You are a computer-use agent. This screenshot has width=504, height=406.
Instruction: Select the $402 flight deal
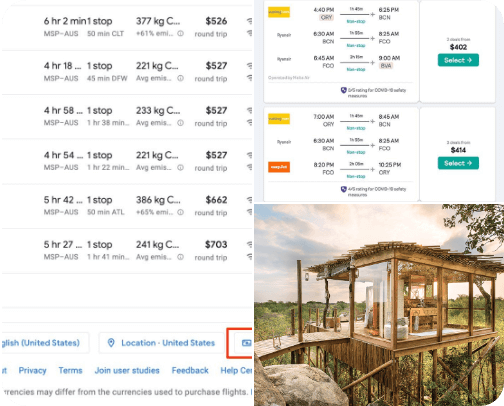(x=458, y=60)
